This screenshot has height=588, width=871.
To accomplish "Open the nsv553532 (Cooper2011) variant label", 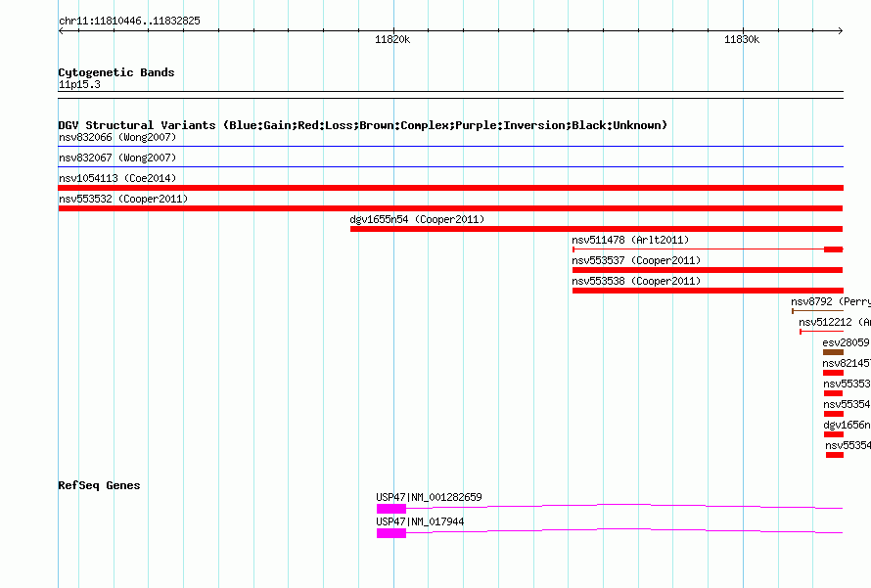I will pyautogui.click(x=123, y=199).
